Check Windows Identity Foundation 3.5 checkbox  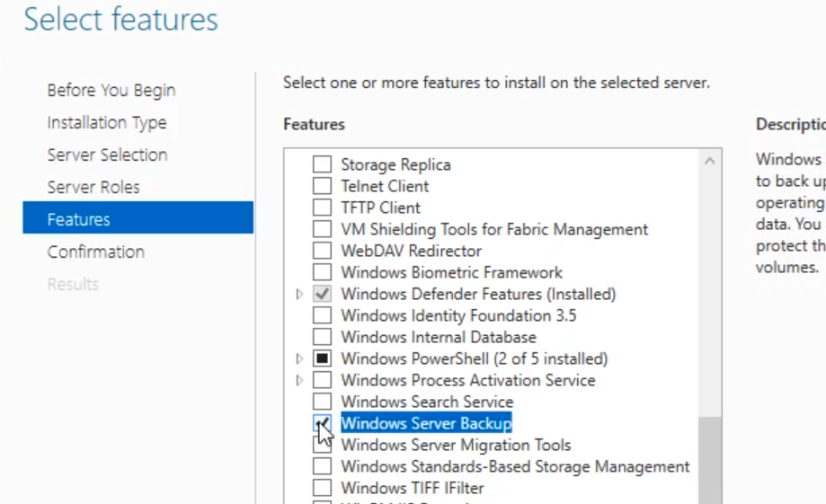(322, 315)
